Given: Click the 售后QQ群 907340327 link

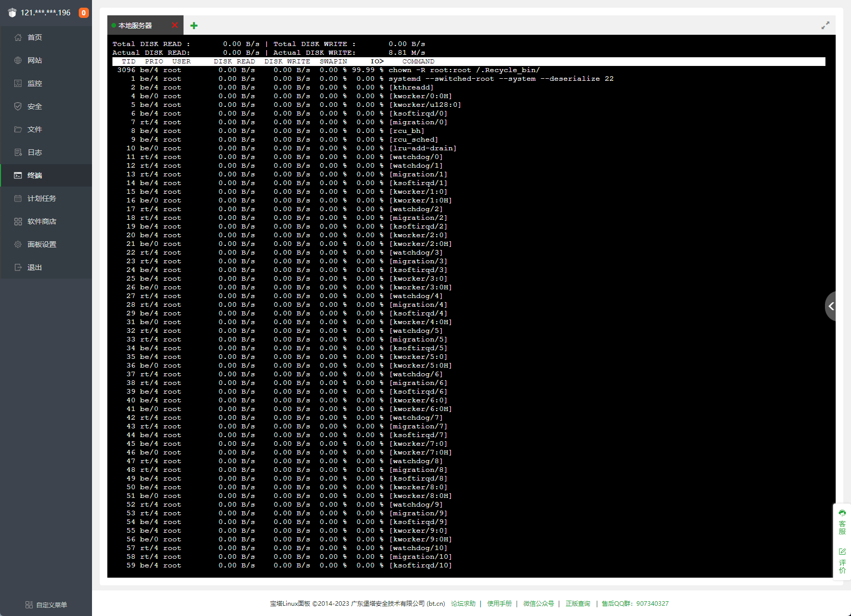Looking at the screenshot, I should pyautogui.click(x=635, y=604).
